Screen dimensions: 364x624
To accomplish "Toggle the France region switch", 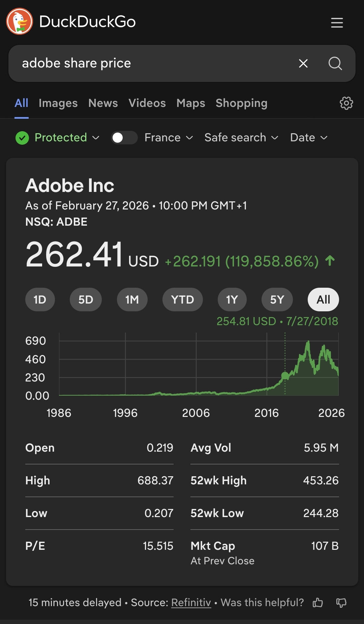I will (124, 138).
